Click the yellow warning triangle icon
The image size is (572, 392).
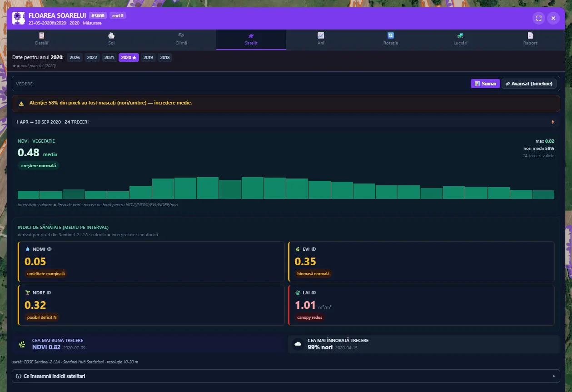(21, 103)
